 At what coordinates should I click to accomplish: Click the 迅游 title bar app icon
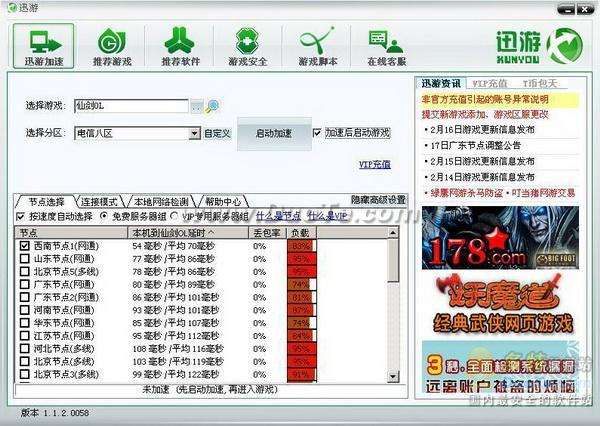pos(12,7)
